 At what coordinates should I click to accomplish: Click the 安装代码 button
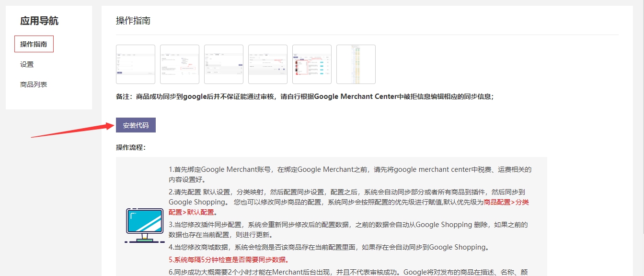136,125
